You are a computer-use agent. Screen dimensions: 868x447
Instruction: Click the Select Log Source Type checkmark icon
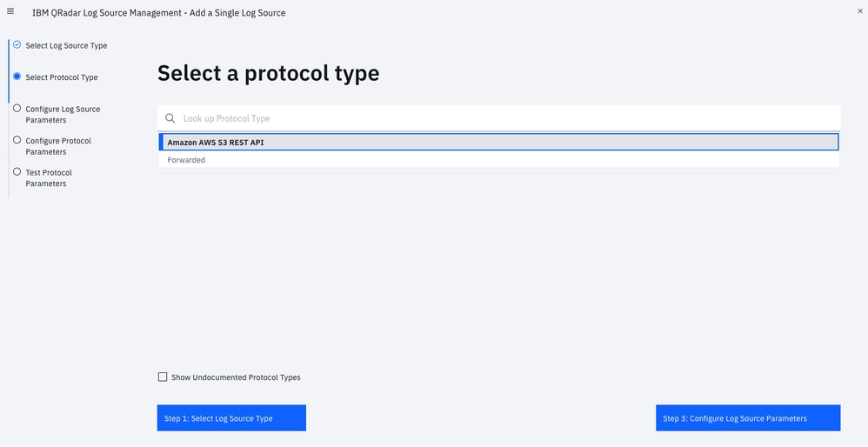(x=17, y=44)
